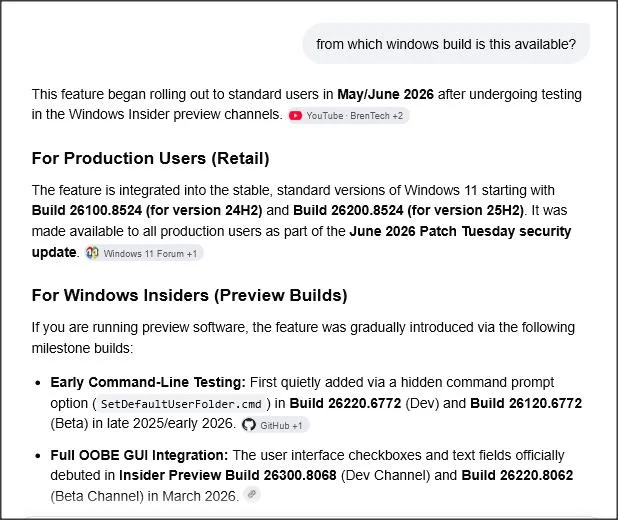Click bold text Build 26100.8524 (for version 24H2)

click(147, 211)
